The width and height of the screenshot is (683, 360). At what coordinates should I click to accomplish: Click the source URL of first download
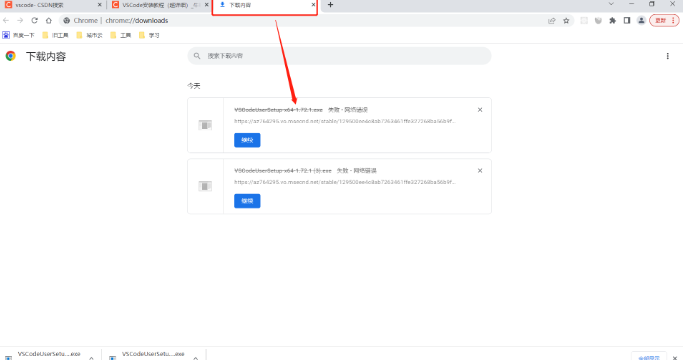click(345, 121)
